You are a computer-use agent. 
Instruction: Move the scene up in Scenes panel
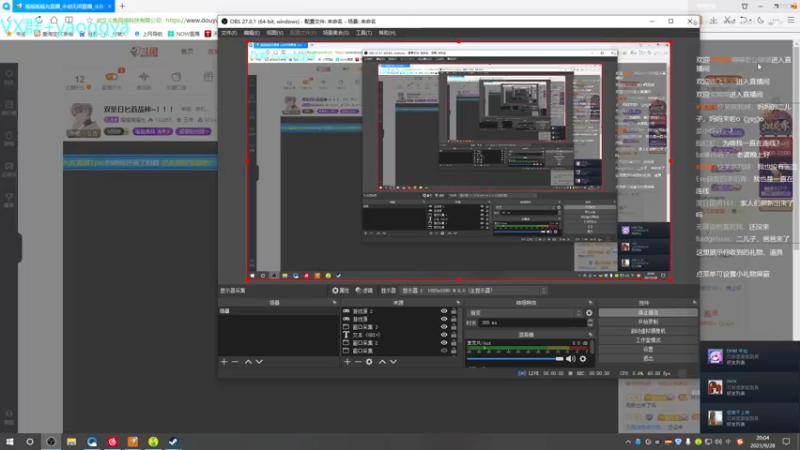248,362
